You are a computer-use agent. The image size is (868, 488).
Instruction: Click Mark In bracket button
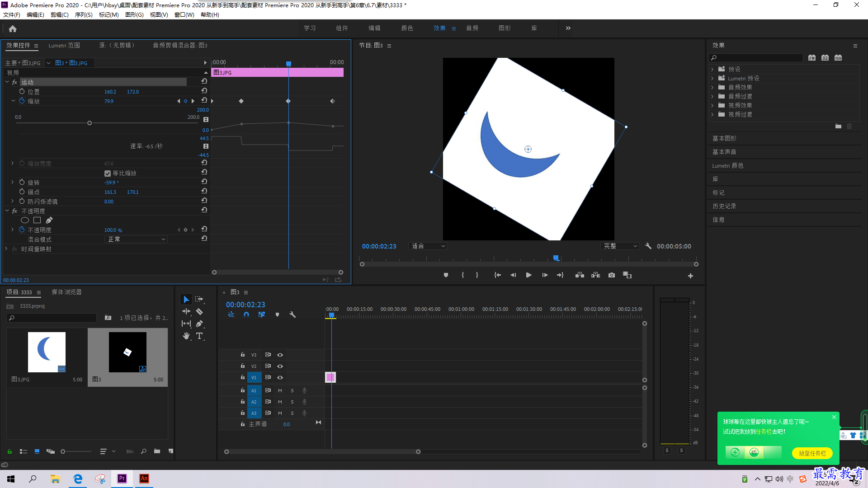(x=462, y=275)
